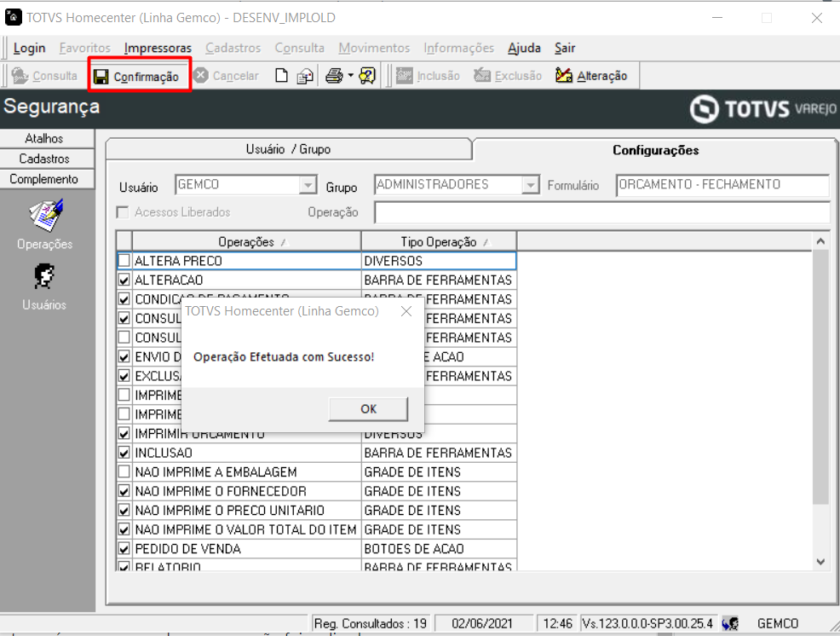Click the Cadastros sidebar button
This screenshot has width=840, height=636.
click(47, 159)
